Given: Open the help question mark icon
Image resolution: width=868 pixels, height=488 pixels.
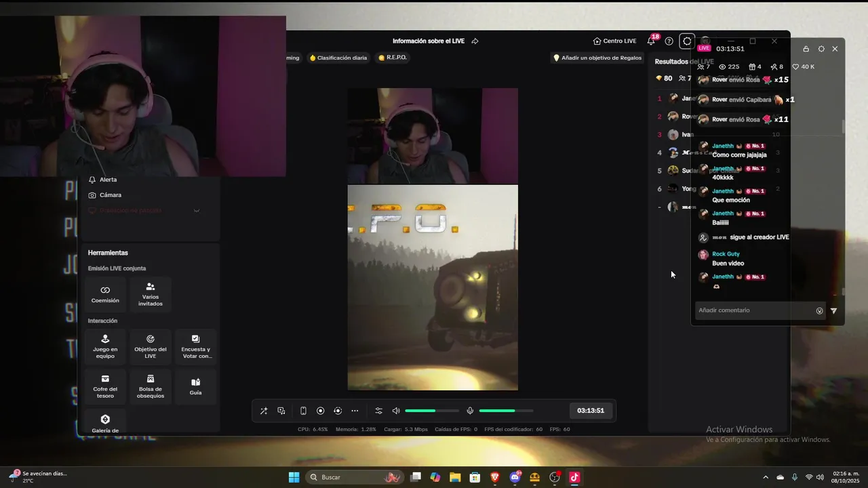Looking at the screenshot, I should click(x=669, y=41).
